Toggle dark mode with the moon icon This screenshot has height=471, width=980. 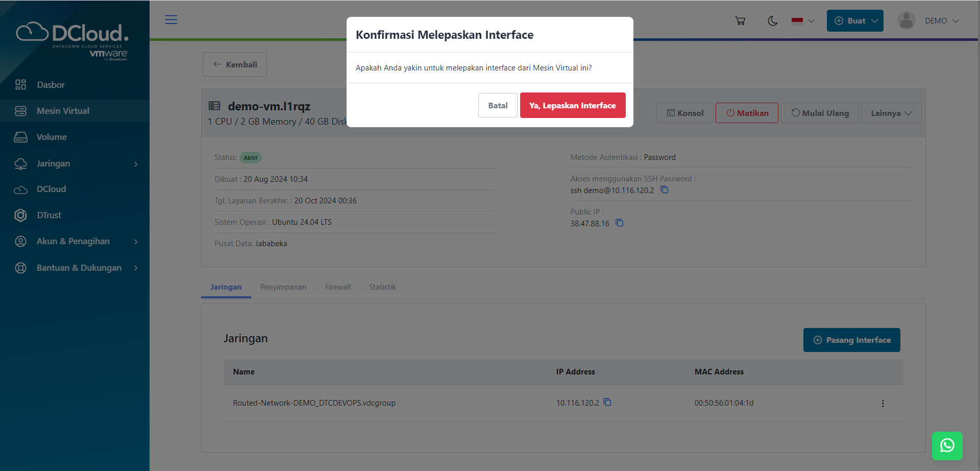(772, 20)
